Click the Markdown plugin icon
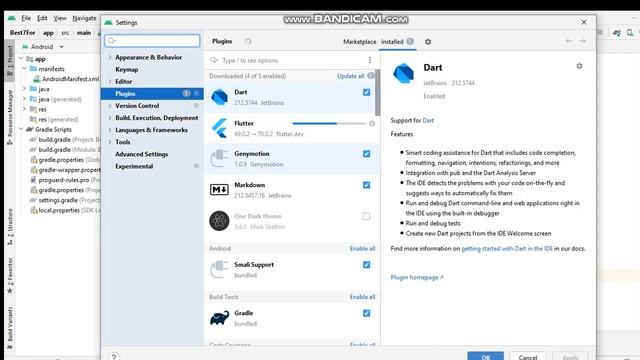Viewport: 640px width, 360px height. click(219, 190)
